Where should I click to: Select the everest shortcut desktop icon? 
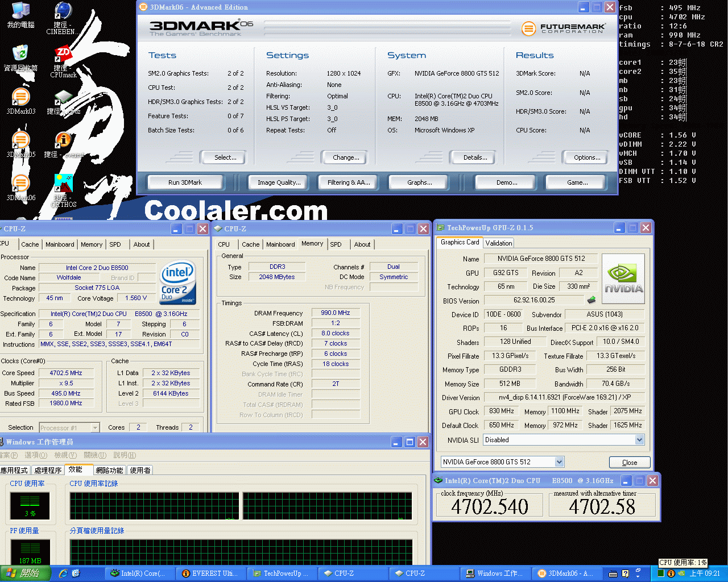point(63,144)
